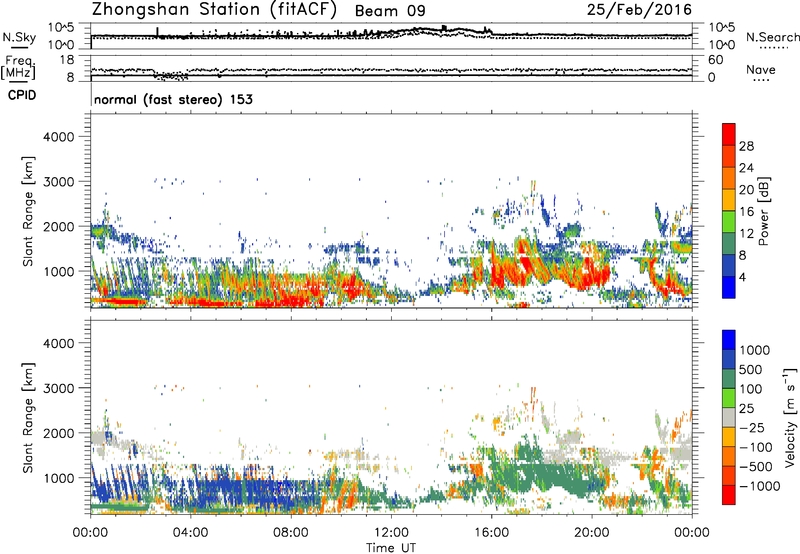Pick the bright blue top velocity colorbar segment
Image resolution: width=800 pixels, height=554 pixels.
(729, 340)
